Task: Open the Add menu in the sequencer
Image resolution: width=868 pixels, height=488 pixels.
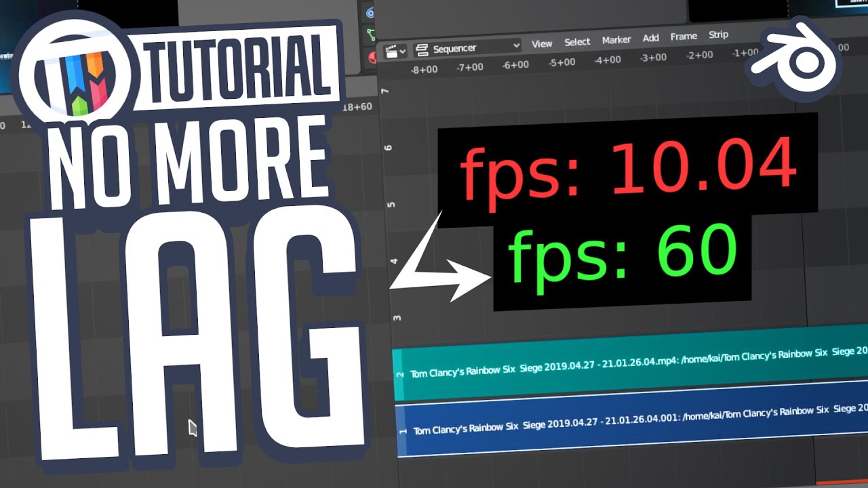Action: tap(651, 38)
